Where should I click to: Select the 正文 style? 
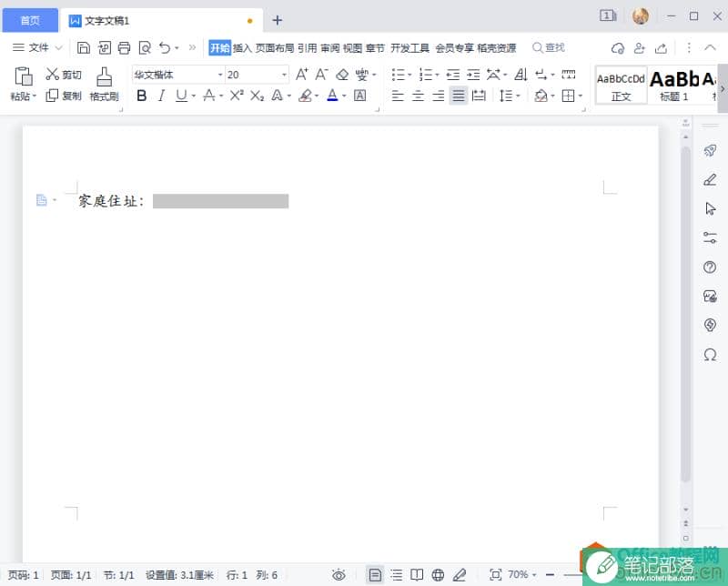tap(621, 86)
